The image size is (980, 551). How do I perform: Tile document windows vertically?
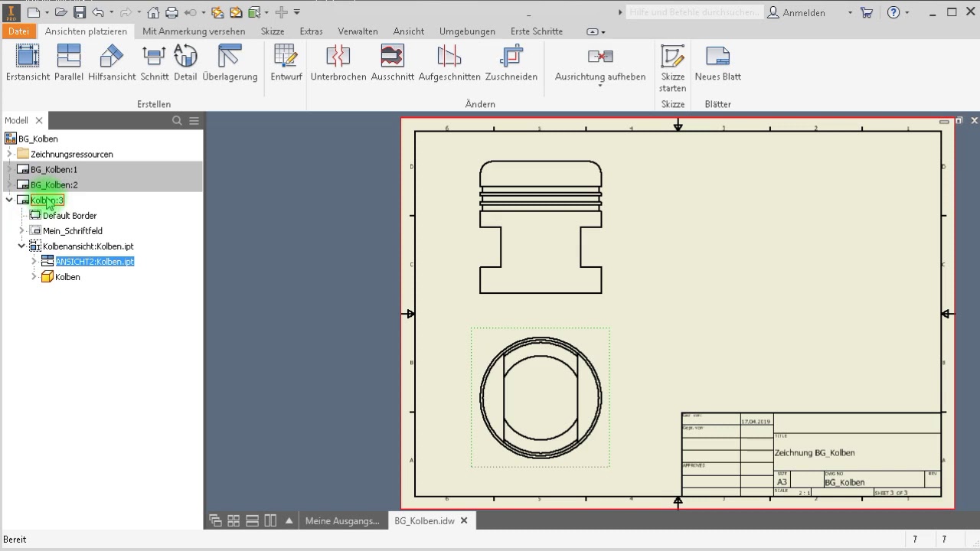click(x=270, y=520)
